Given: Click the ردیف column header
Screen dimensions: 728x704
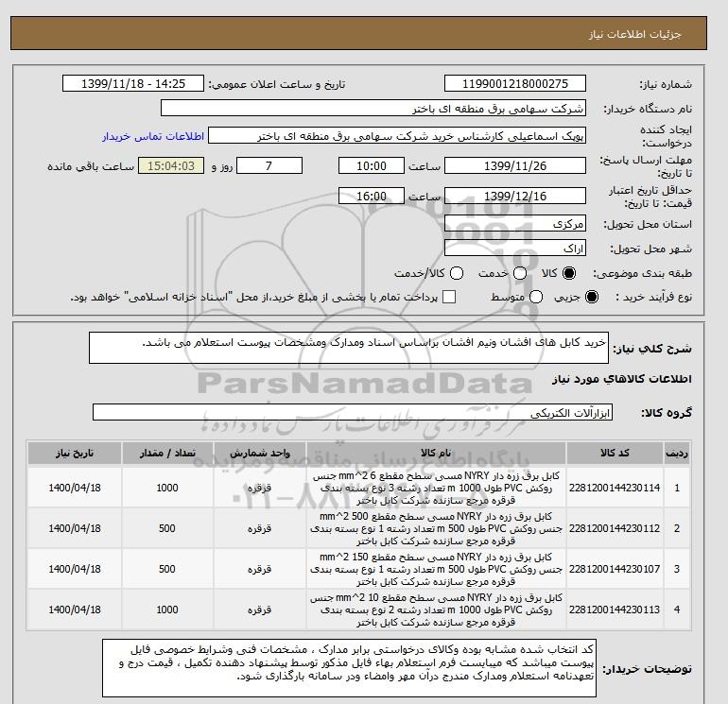Looking at the screenshot, I should tap(677, 453).
